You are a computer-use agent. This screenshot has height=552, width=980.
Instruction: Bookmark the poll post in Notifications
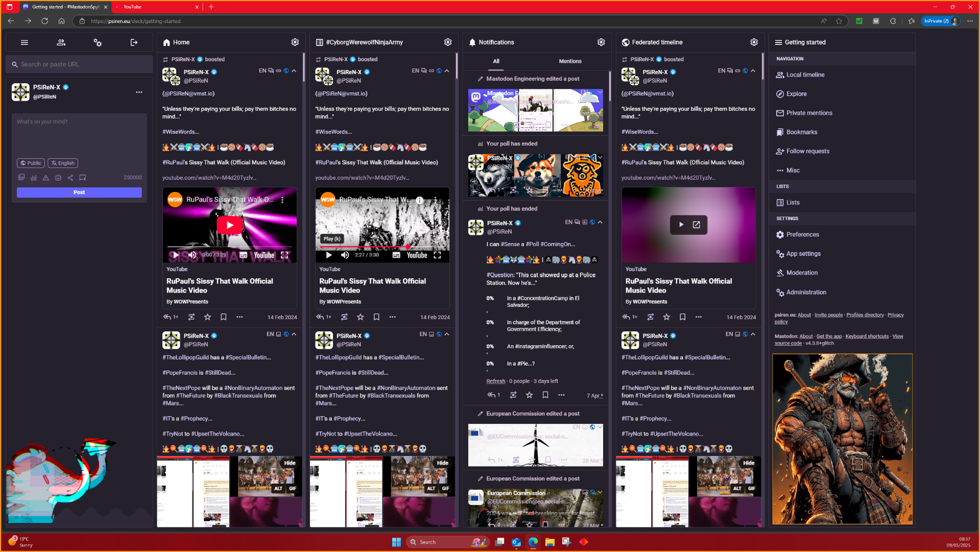[x=545, y=395]
